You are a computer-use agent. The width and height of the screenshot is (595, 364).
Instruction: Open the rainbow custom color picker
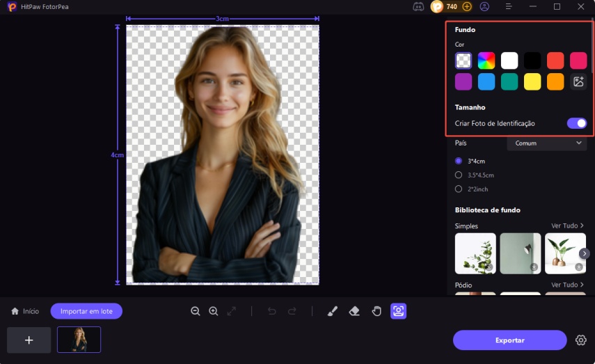486,61
